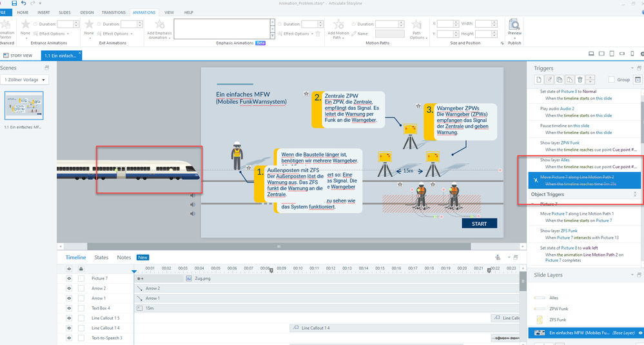Screen dimensions: 644x345
Task: Click the Add Motion Path star icon
Action: tap(339, 24)
